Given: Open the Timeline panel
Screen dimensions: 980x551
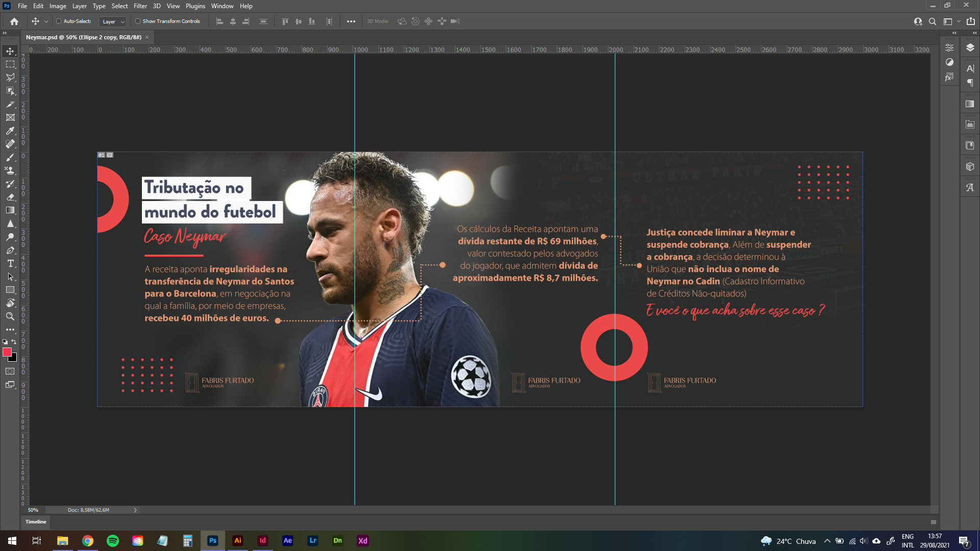Looking at the screenshot, I should pyautogui.click(x=36, y=522).
